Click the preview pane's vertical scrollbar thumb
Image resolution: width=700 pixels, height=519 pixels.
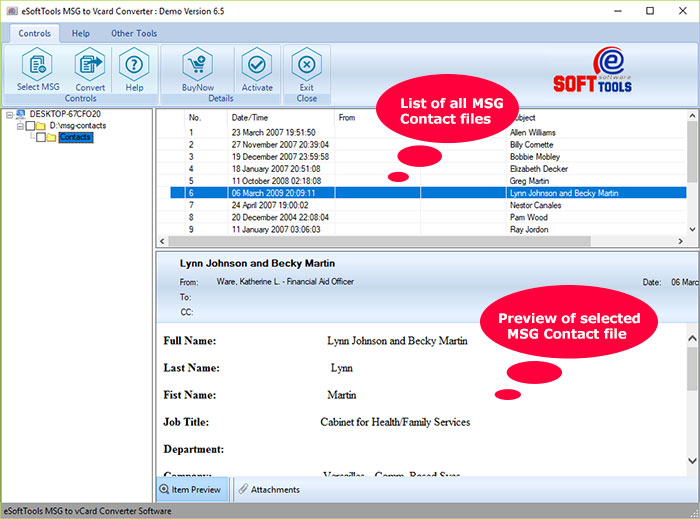[x=692, y=368]
